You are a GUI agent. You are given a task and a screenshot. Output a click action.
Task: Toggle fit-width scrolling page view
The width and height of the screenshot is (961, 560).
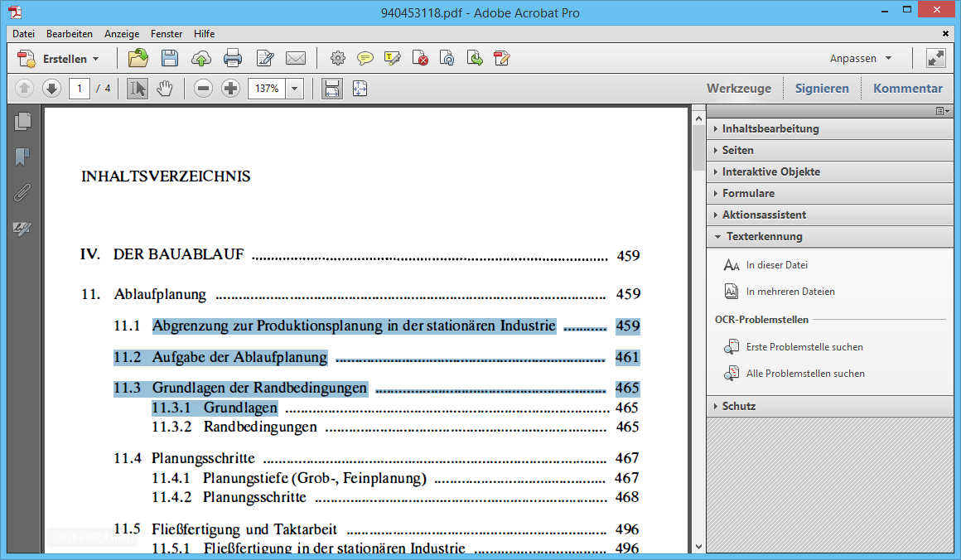(x=332, y=89)
